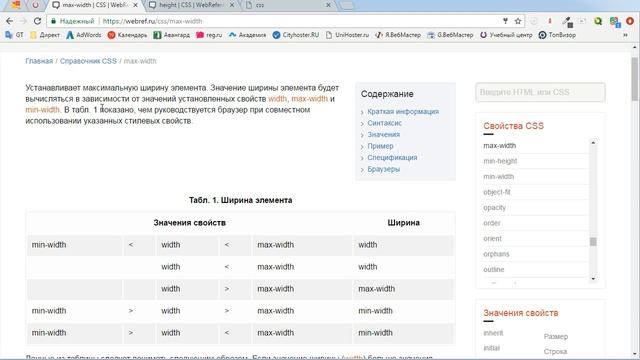Follow the orange min-width link in the paragraph

(42, 110)
